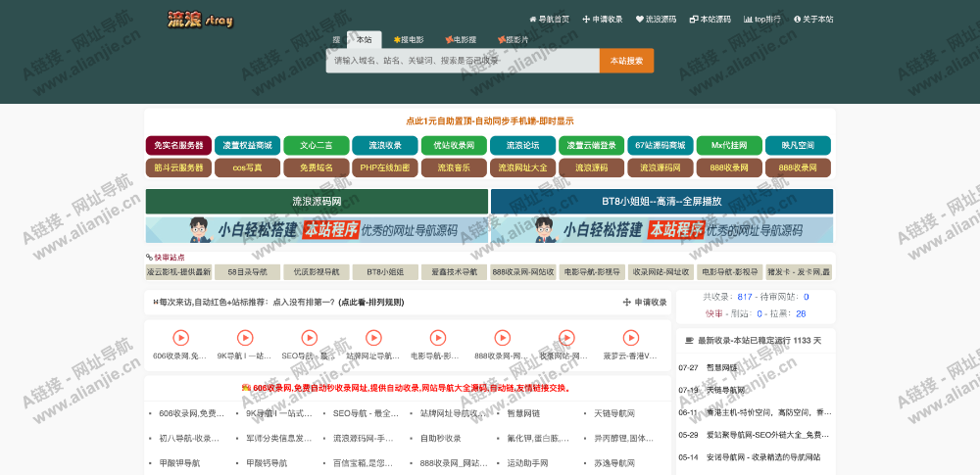Screen dimensions: 980x475
Task: Open the green 流浪源码网 banner bar
Action: coord(317,202)
